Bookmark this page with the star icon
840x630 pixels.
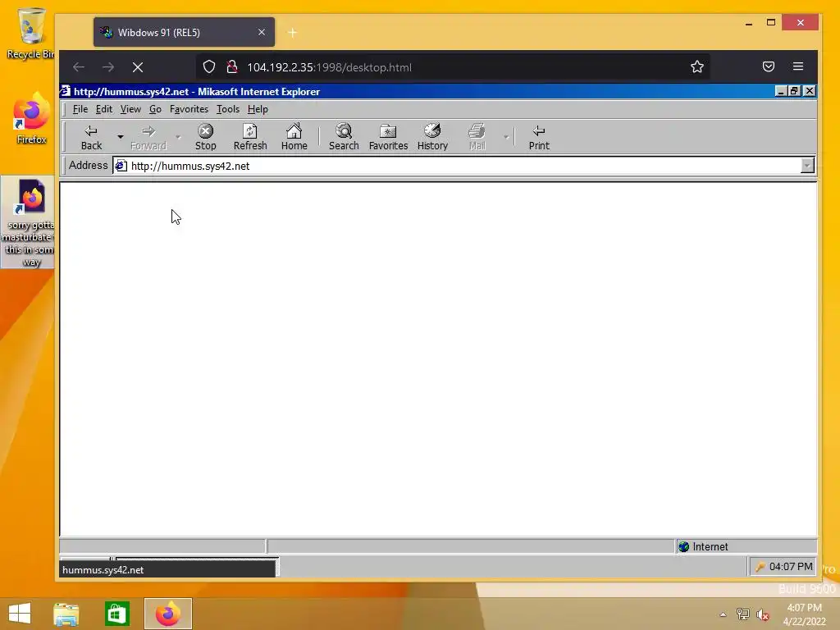(x=697, y=67)
